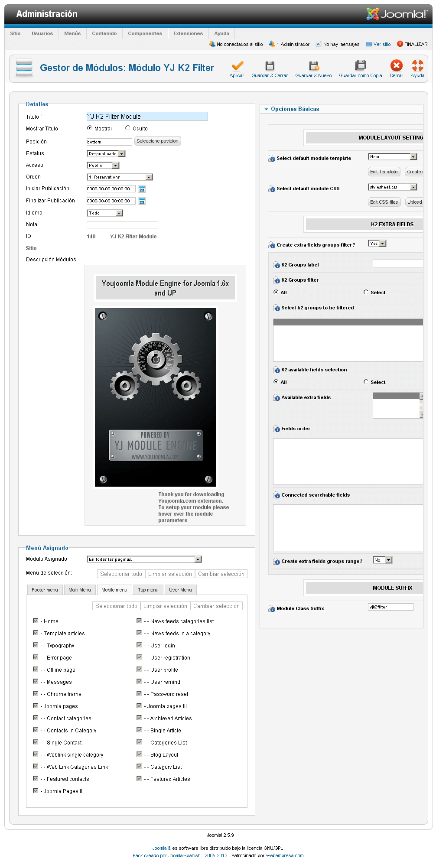Click the No hay mensajes envelope icon
The height and width of the screenshot is (868, 436).
(319, 44)
